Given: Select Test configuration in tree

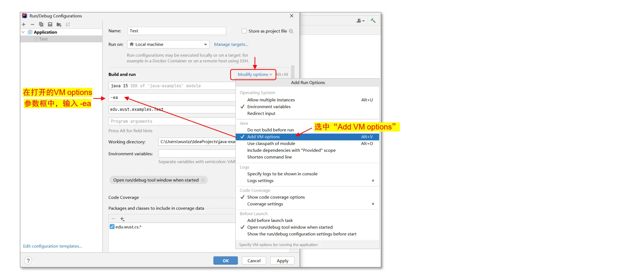Looking at the screenshot, I should point(61,39).
